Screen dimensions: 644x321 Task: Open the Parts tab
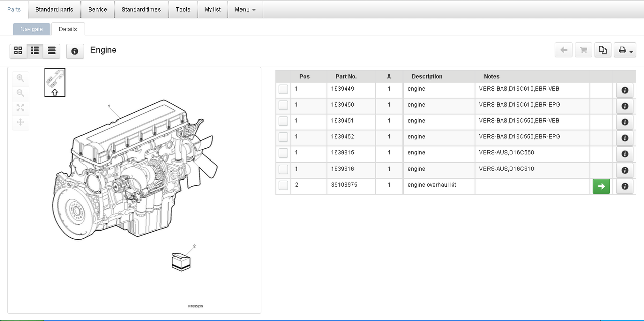[14, 9]
